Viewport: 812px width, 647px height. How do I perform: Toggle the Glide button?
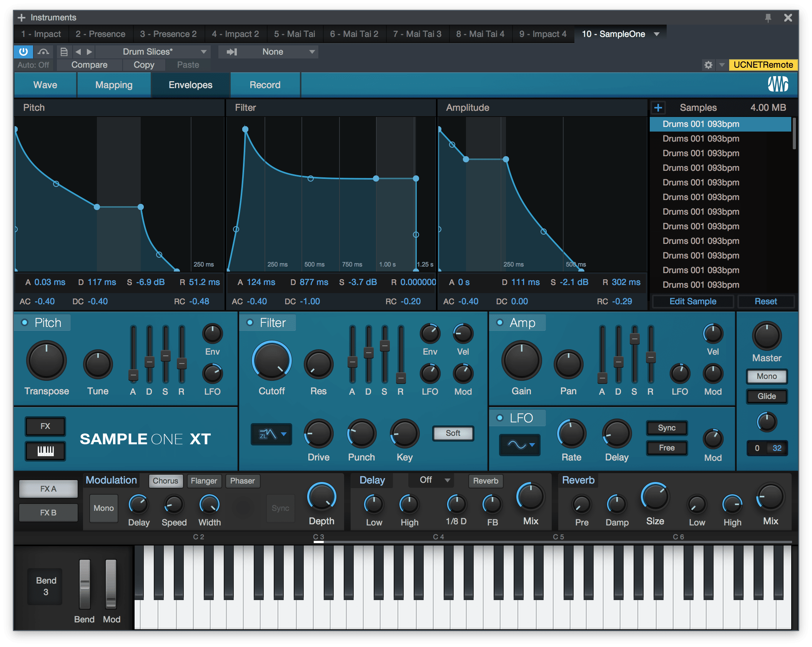(x=767, y=397)
